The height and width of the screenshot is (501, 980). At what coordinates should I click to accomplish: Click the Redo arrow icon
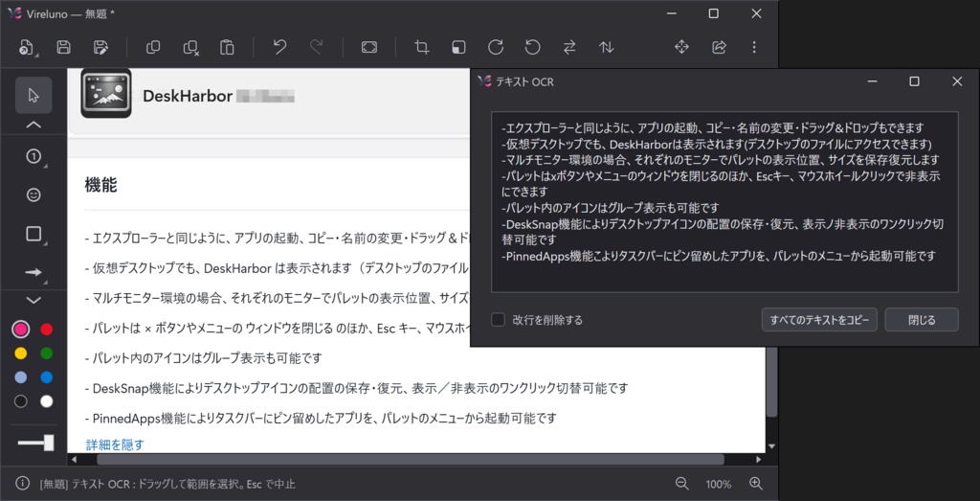(x=317, y=48)
